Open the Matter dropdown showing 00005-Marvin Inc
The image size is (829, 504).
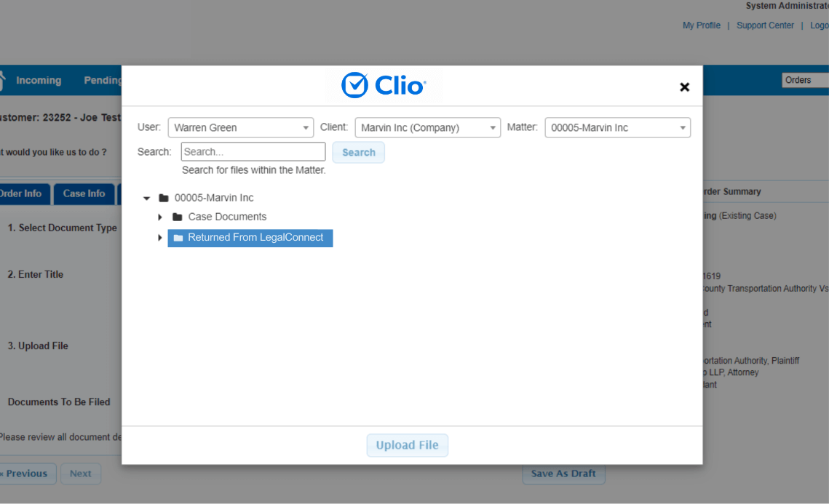[617, 128]
